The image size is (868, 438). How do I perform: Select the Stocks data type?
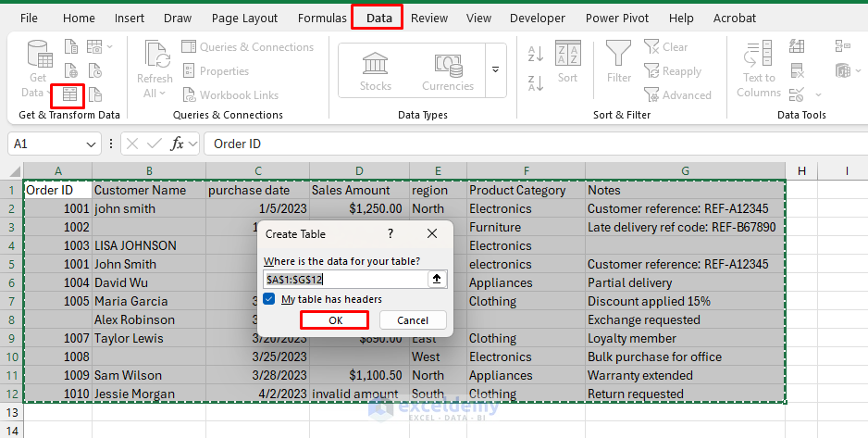point(376,71)
